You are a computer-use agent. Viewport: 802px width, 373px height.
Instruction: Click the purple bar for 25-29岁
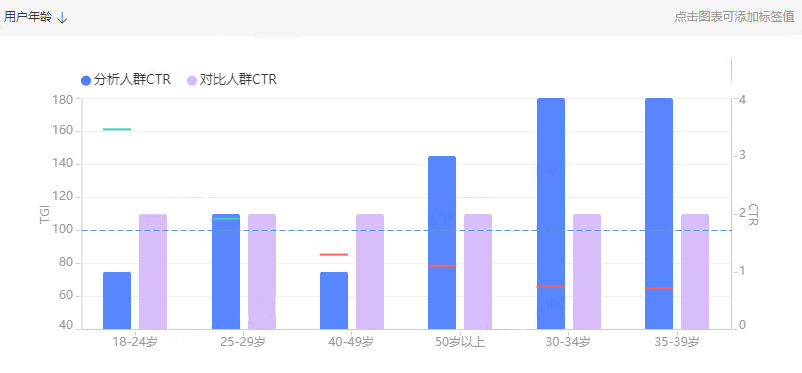pyautogui.click(x=262, y=272)
